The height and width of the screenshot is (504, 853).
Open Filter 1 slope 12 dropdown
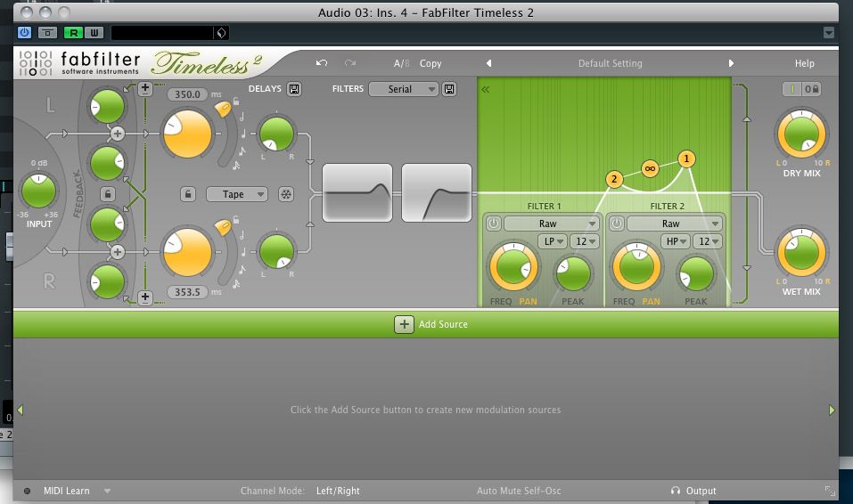point(585,241)
